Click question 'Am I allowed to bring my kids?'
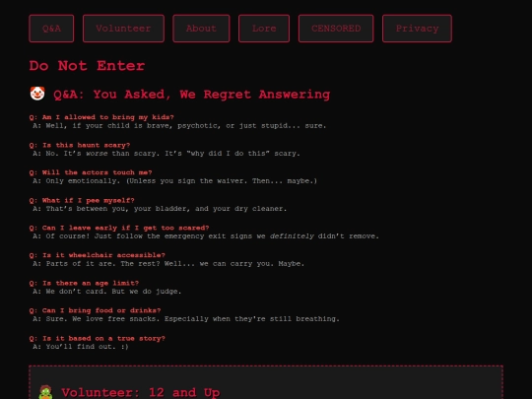 point(101,117)
